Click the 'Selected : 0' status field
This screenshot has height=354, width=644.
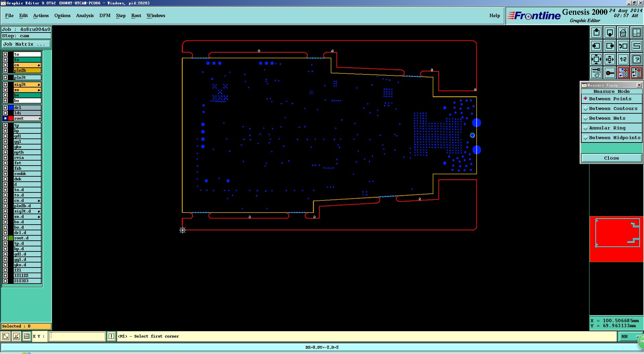click(x=26, y=326)
